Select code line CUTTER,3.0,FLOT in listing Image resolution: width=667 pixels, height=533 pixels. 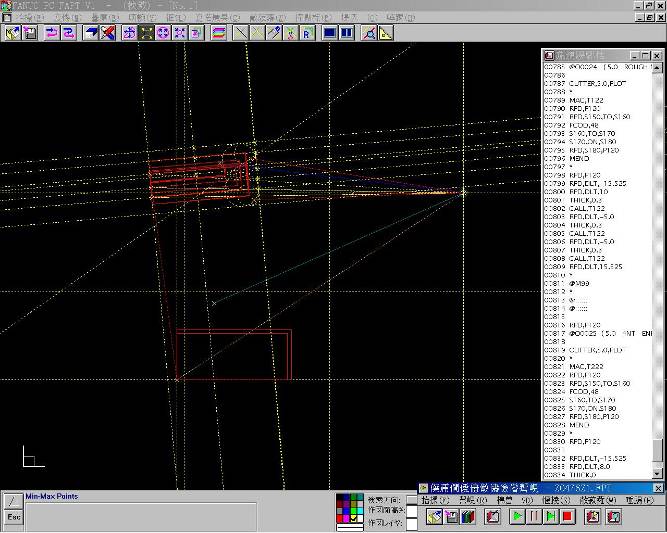596,84
